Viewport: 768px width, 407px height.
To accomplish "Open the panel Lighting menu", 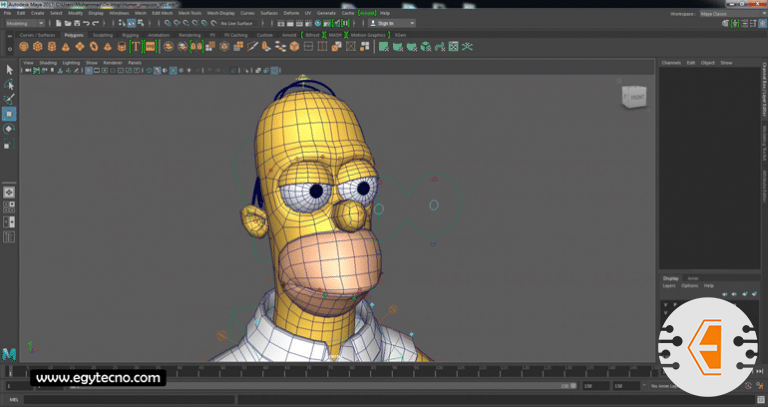I will coord(71,63).
